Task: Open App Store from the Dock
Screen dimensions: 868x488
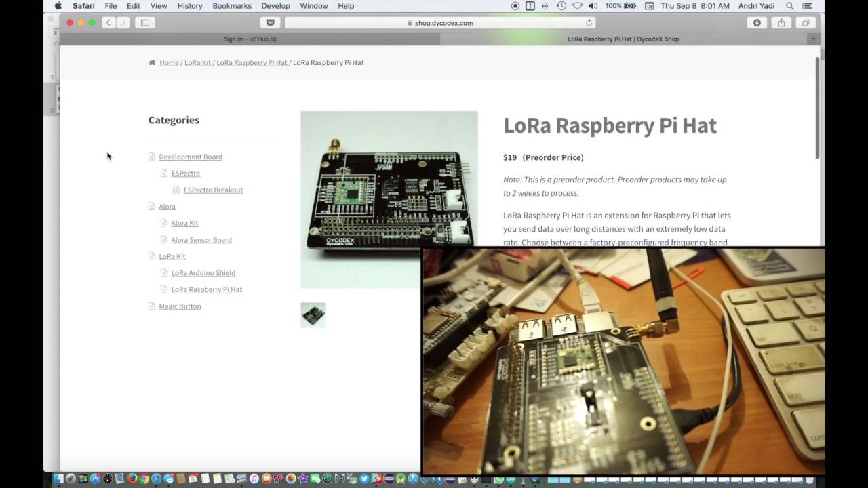Action: click(95, 479)
